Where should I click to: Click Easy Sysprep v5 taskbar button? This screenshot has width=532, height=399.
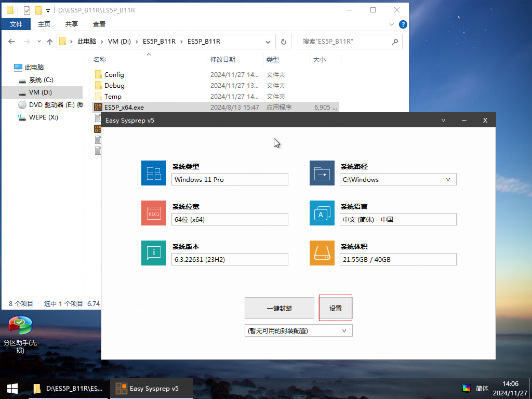point(151,389)
